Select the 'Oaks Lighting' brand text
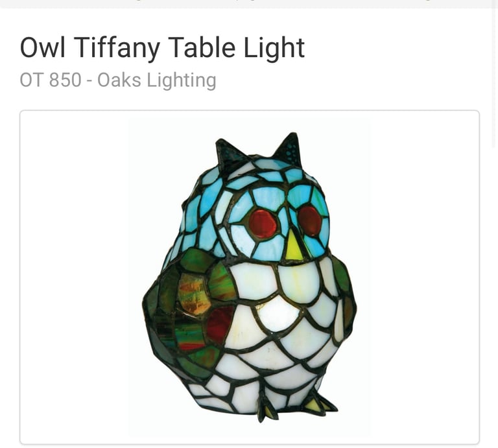Screen dimensions: 498x448 [157, 80]
